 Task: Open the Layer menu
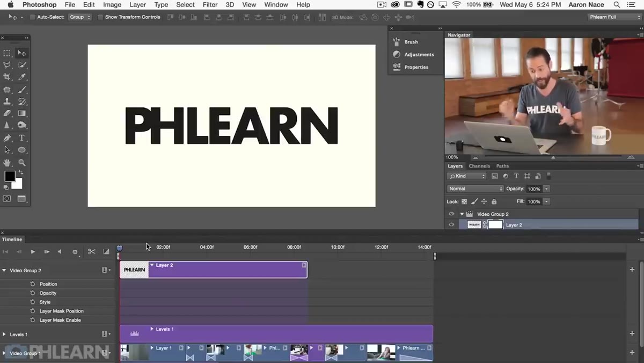pos(137,5)
